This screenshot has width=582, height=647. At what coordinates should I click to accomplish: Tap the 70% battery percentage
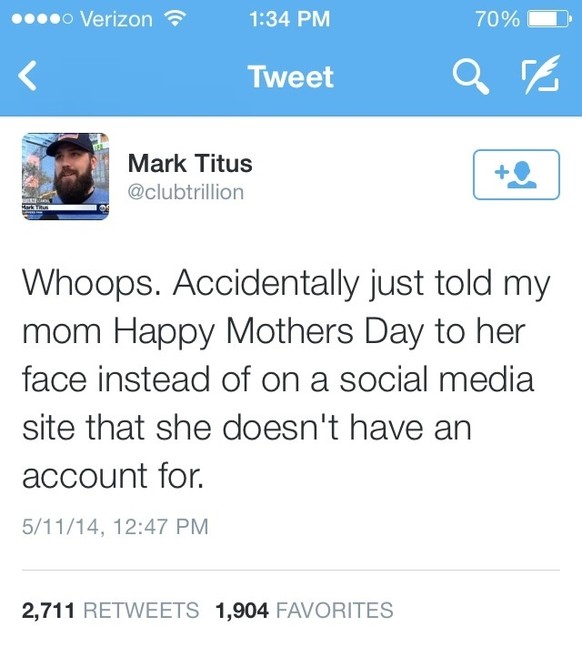[497, 19]
